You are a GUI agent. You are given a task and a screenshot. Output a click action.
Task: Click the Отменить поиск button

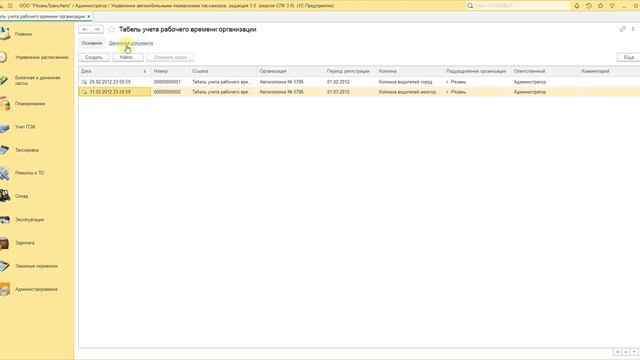170,58
